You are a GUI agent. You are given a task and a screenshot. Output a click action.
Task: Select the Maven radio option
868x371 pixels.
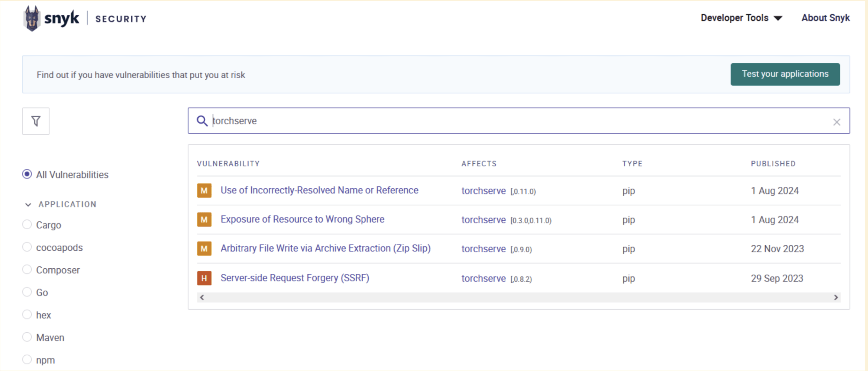[x=27, y=337]
